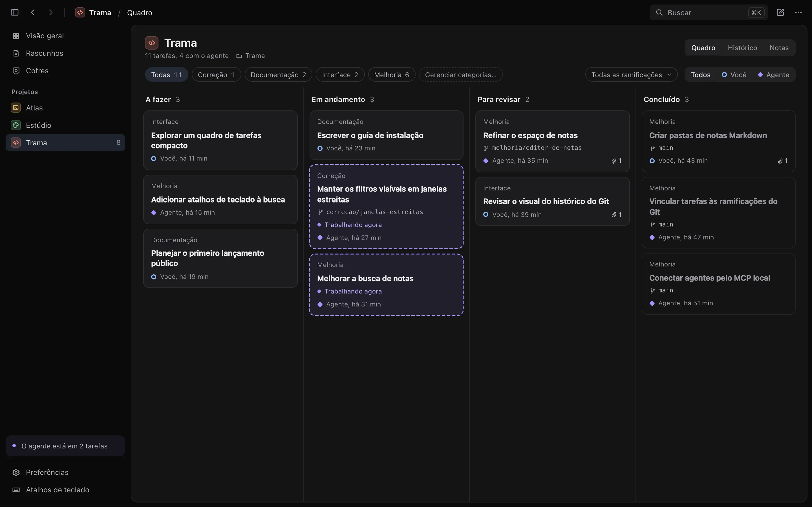Toggle the sidebar panel icon
The image size is (812, 507).
(x=14, y=12)
